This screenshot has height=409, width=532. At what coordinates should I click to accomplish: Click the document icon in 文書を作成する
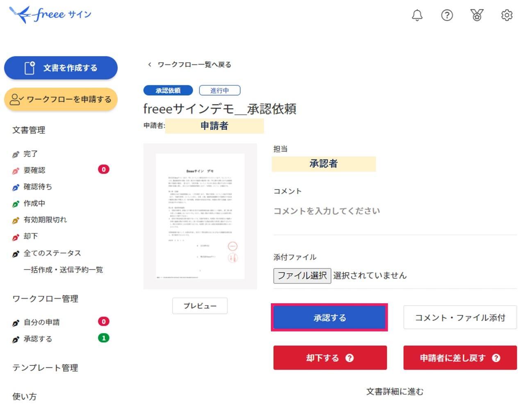30,68
